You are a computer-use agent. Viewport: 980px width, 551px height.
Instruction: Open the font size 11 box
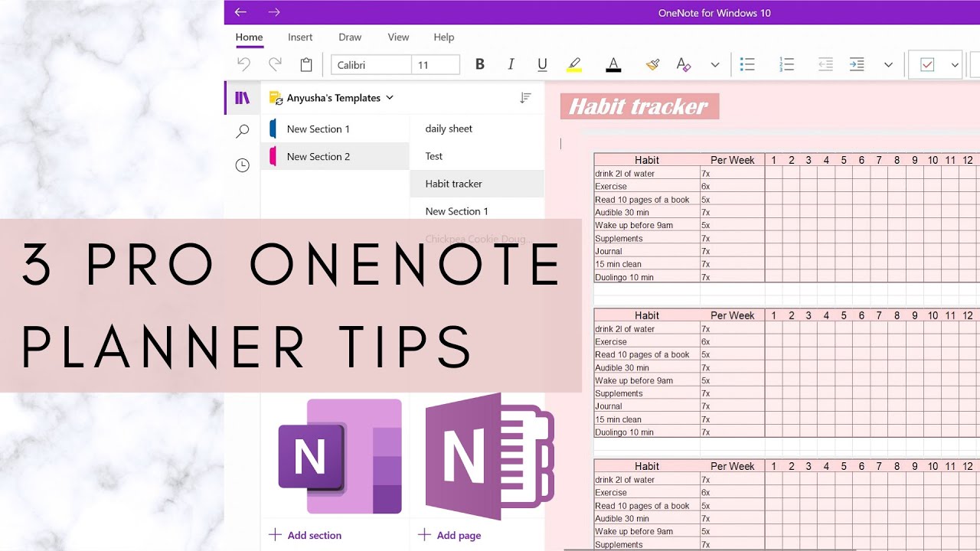(436, 65)
